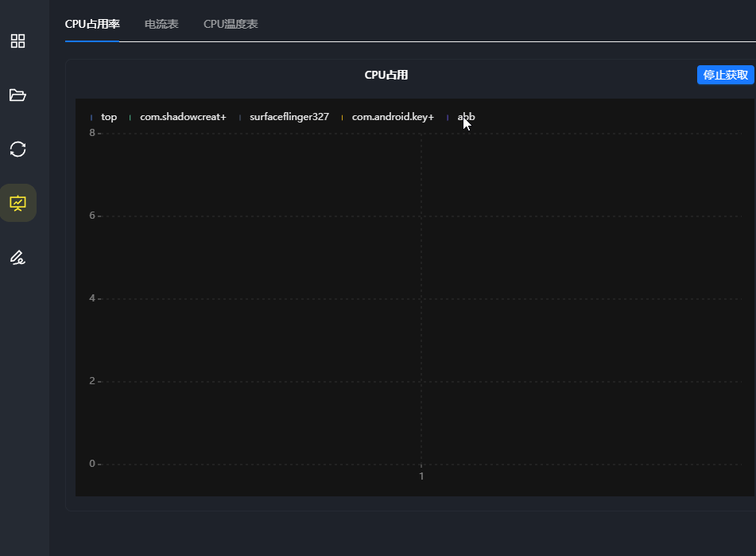This screenshot has width=756, height=556.
Task: Click the topmost sidebar icon
Action: [17, 41]
